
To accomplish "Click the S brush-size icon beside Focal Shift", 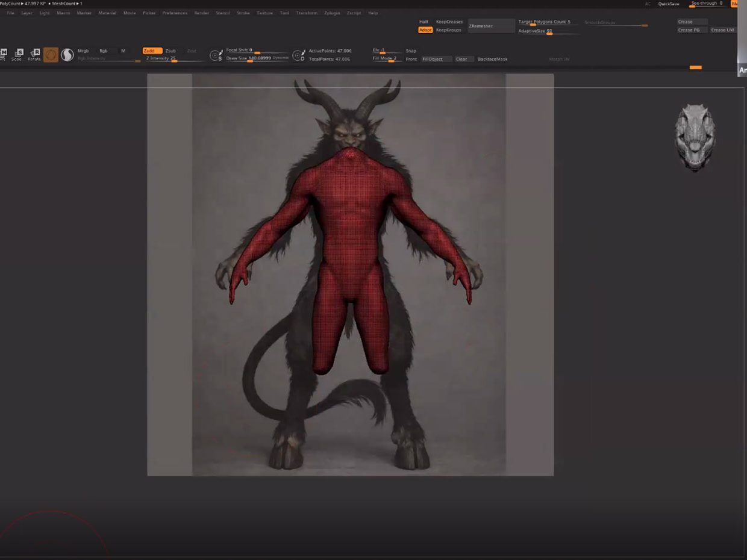I will pyautogui.click(x=216, y=55).
